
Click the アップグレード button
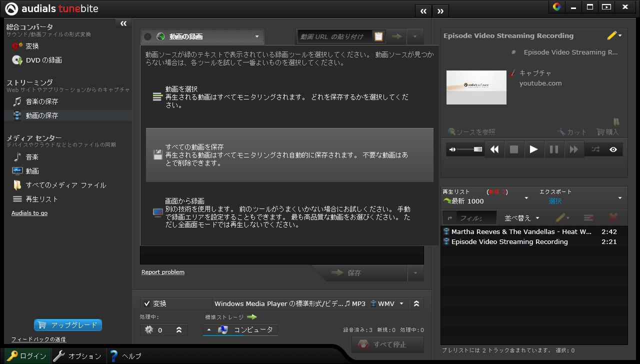tap(68, 325)
